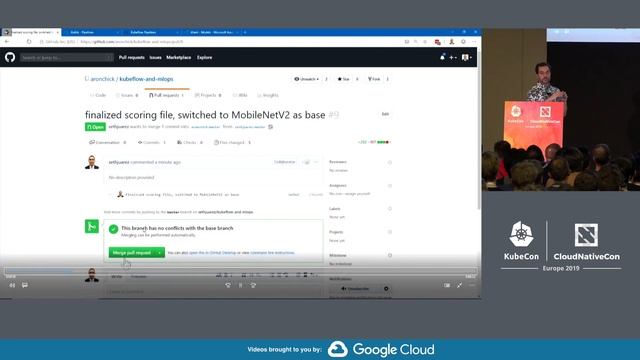640x360 pixels.
Task: Open the Conversation tab of the PR
Action: tap(107, 142)
